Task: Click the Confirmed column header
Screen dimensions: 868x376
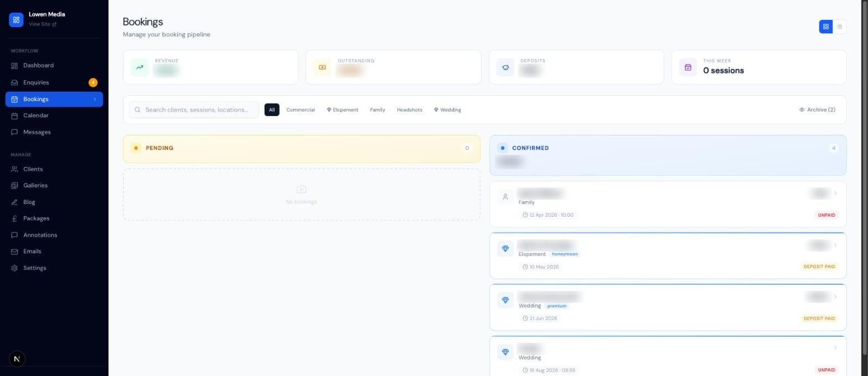Action: (668, 155)
